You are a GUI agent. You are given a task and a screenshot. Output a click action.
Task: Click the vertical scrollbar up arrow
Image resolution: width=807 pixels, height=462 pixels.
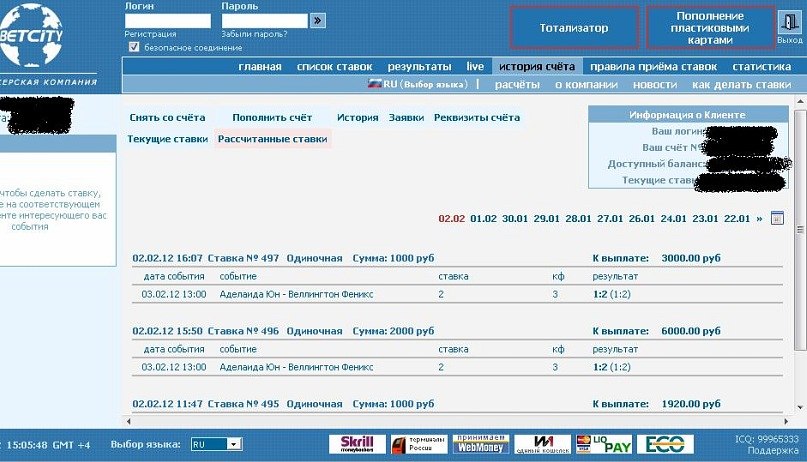(x=800, y=102)
